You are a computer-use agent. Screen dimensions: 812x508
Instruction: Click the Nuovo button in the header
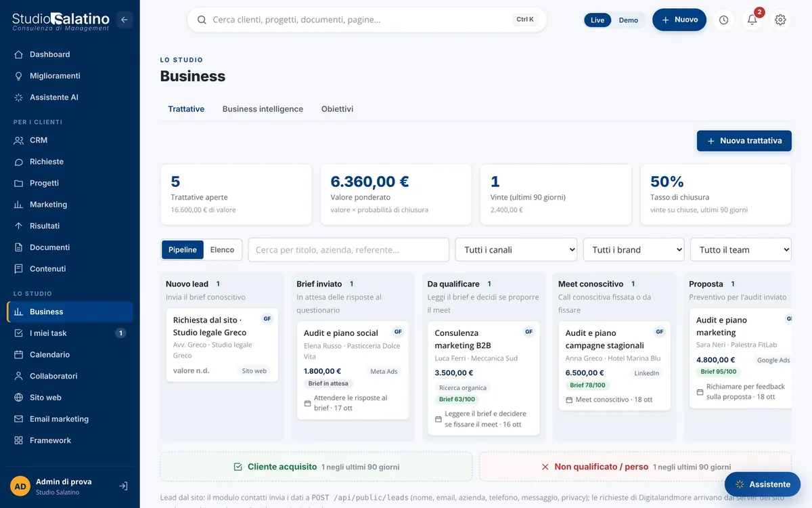(x=679, y=20)
